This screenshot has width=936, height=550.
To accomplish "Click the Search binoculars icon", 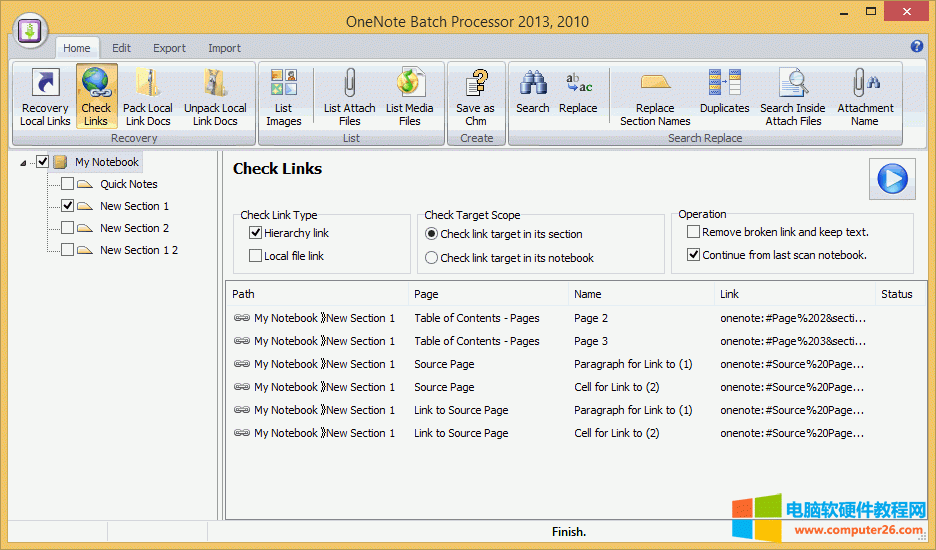I will [532, 84].
